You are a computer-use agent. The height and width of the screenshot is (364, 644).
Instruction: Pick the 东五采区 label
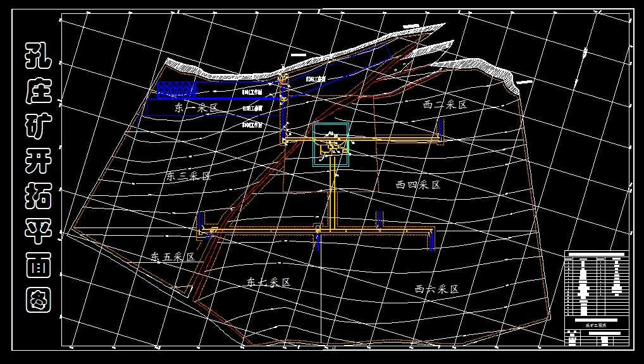(173, 257)
